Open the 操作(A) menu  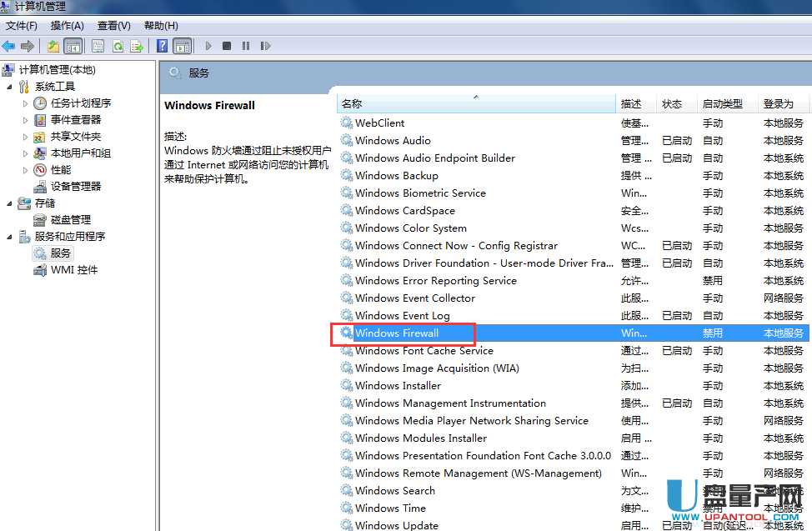point(67,25)
